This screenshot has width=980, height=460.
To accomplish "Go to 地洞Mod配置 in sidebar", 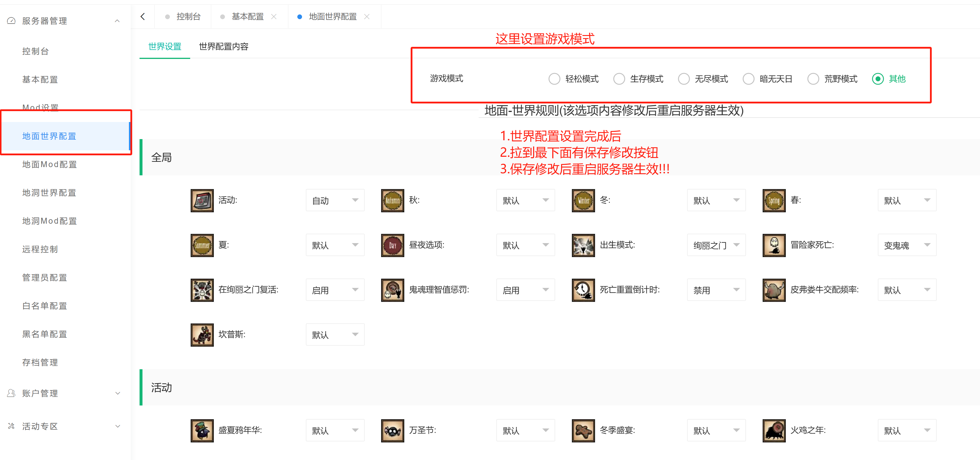I will 49,221.
